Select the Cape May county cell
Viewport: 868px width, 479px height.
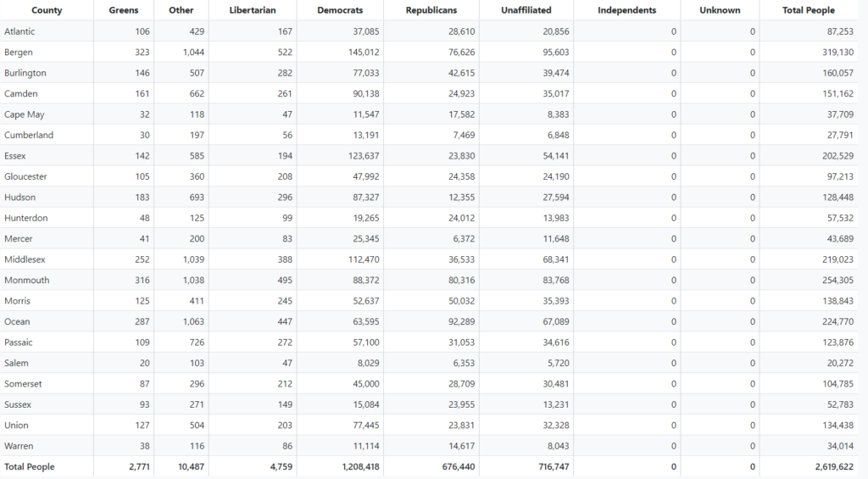coord(25,114)
